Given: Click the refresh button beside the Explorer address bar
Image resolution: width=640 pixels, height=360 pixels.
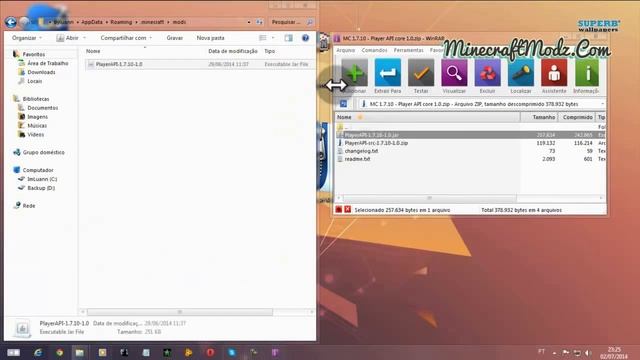Looking at the screenshot, I should [260, 22].
